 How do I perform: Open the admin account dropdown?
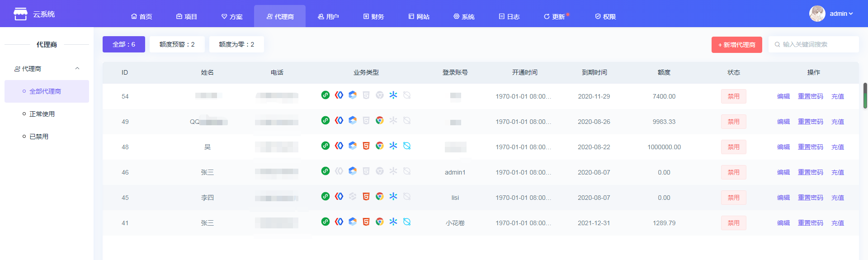841,14
